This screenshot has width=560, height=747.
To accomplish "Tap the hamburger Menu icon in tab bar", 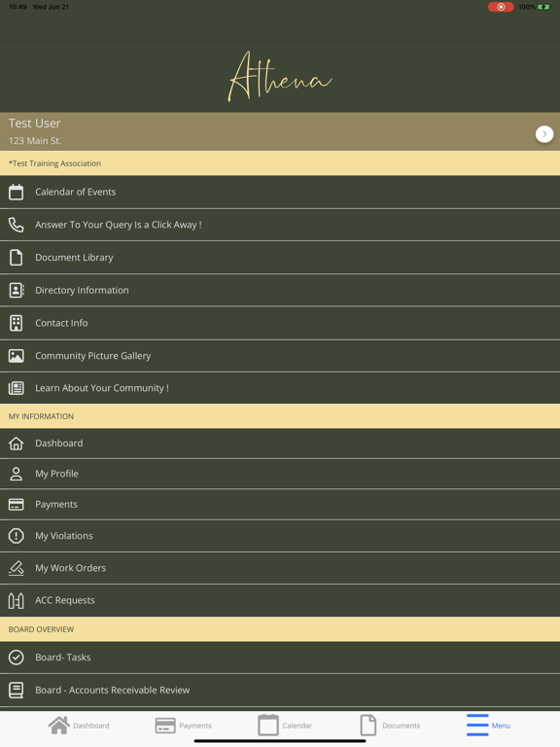I will coord(477,725).
